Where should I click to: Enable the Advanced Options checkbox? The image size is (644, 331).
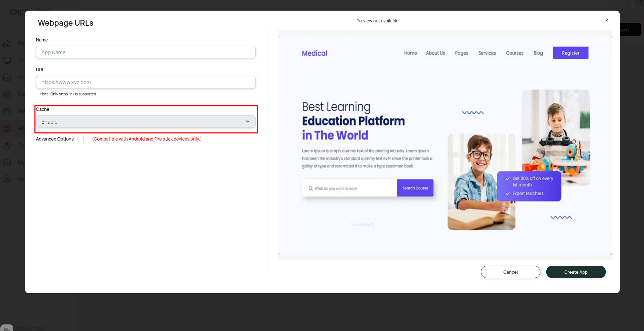pyautogui.click(x=80, y=139)
